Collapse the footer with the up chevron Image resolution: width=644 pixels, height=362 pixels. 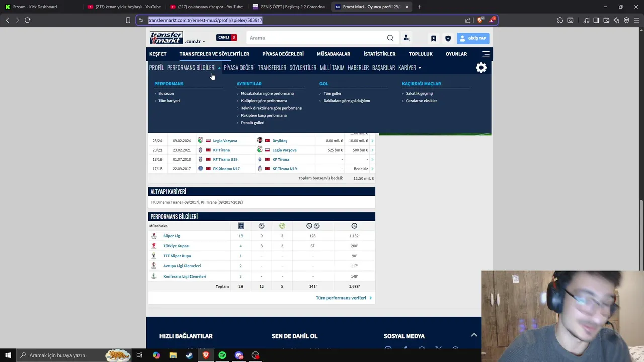coord(474,335)
